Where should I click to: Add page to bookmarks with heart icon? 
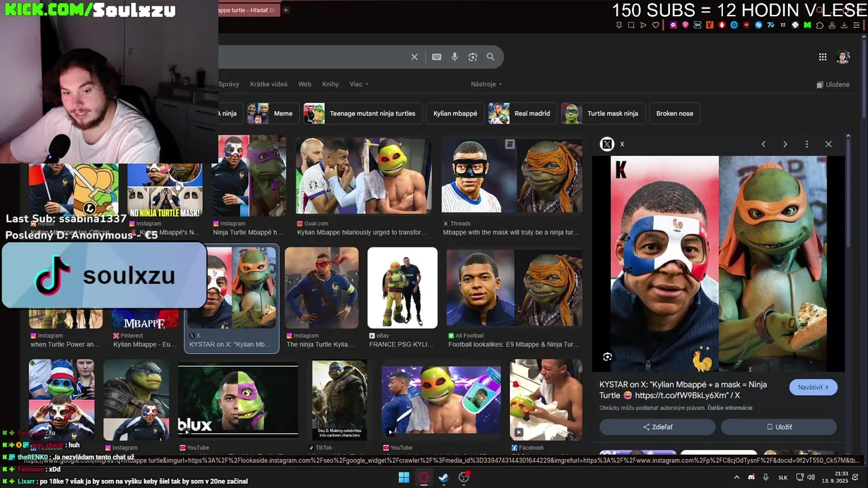(x=656, y=25)
